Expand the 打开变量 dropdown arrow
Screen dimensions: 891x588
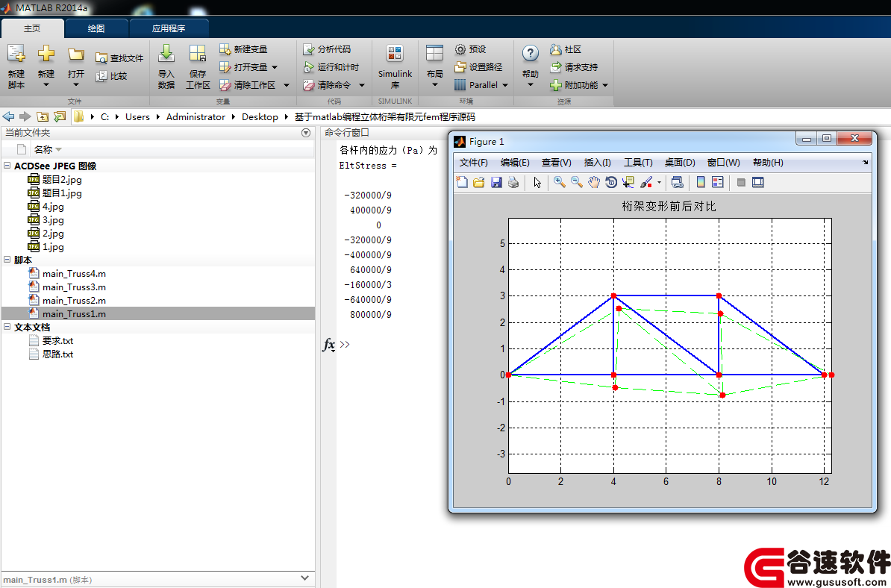(x=275, y=67)
